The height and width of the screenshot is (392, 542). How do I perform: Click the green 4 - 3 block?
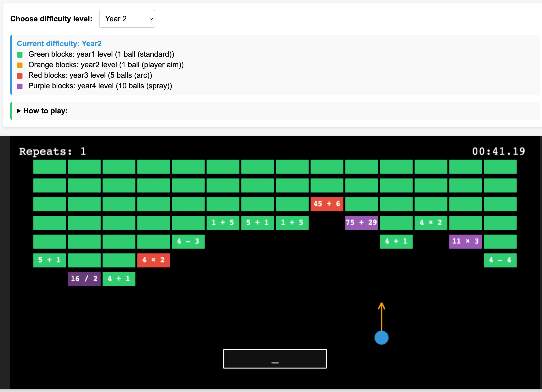point(188,241)
